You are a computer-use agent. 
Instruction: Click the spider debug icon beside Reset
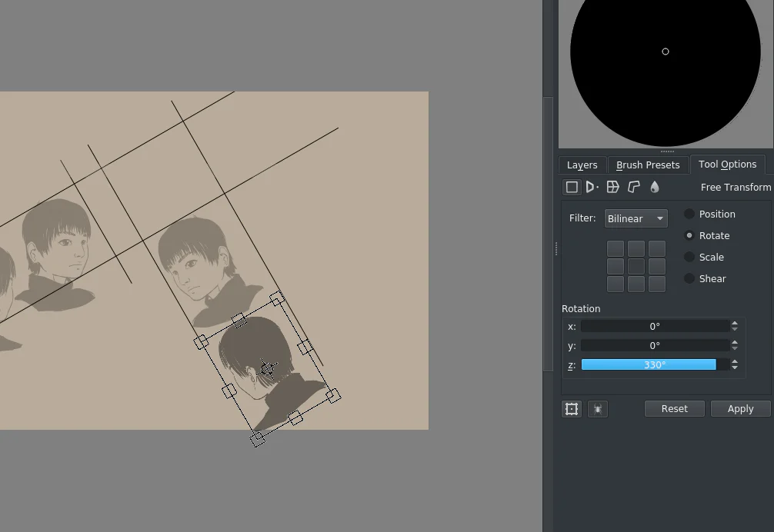click(x=598, y=409)
